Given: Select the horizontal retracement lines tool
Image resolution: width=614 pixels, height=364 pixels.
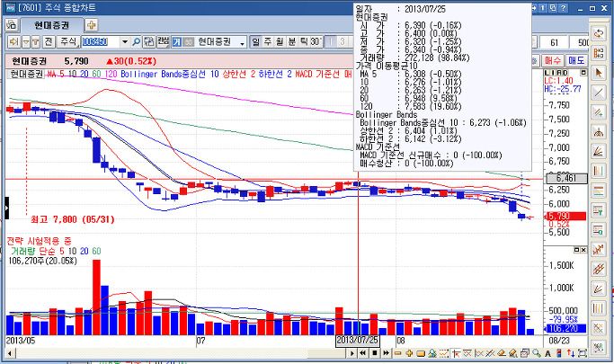Looking at the screenshot, I should [599, 191].
